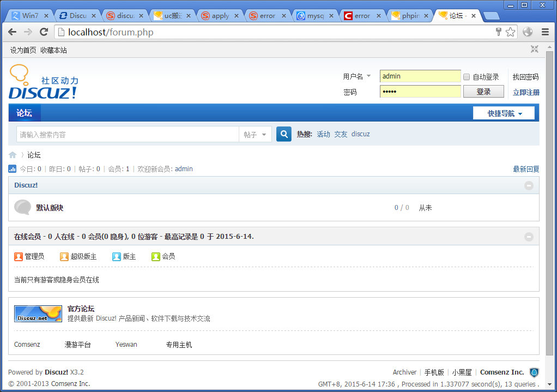This screenshot has width=557, height=392.
Task: Open the Chrome menu hamburger icon
Action: [545, 32]
